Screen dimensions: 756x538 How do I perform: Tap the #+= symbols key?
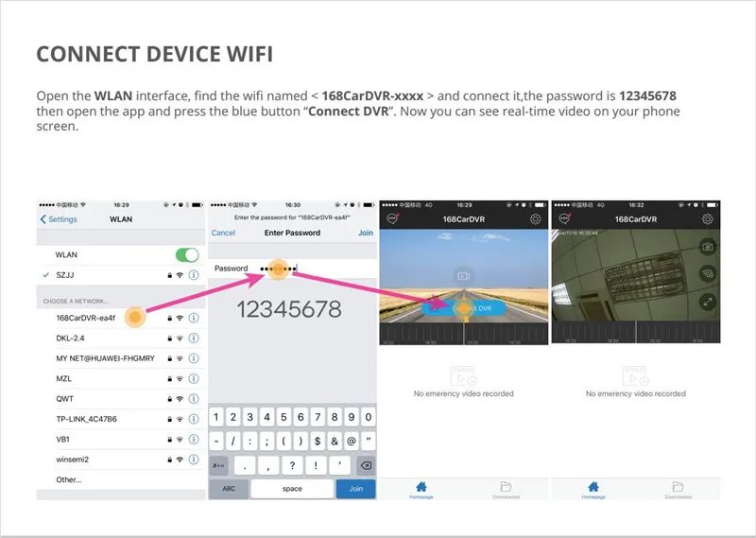[x=219, y=465]
